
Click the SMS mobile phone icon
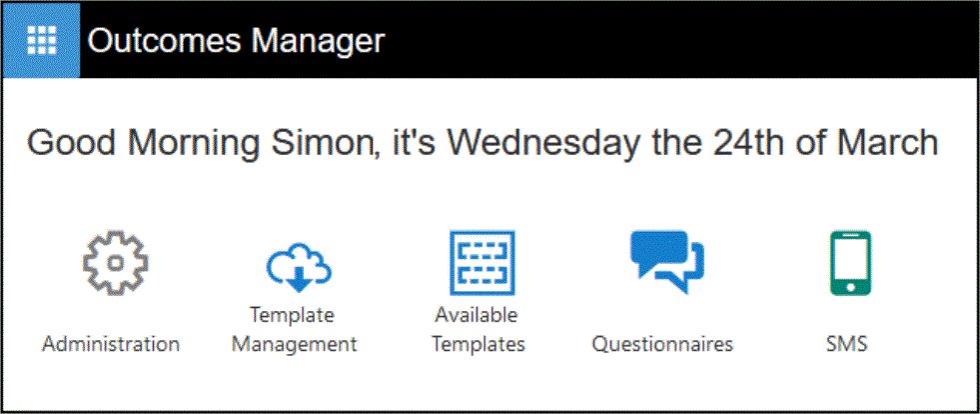coord(850,263)
